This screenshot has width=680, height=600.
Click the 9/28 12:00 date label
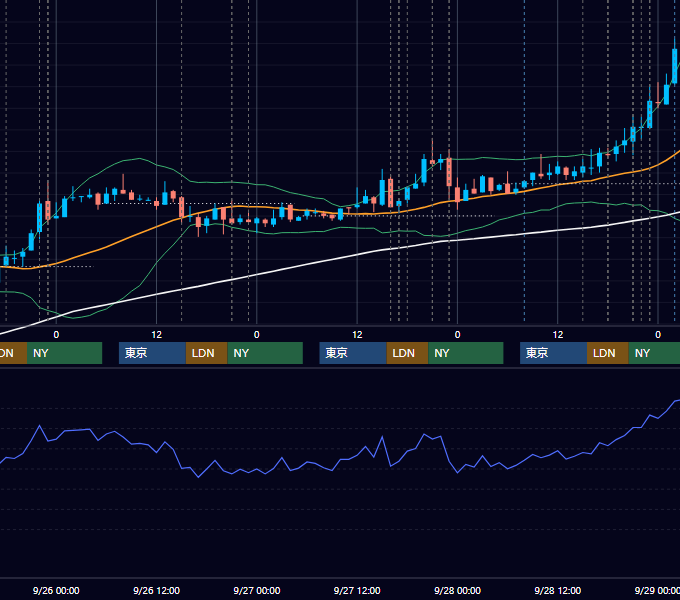coord(558,590)
